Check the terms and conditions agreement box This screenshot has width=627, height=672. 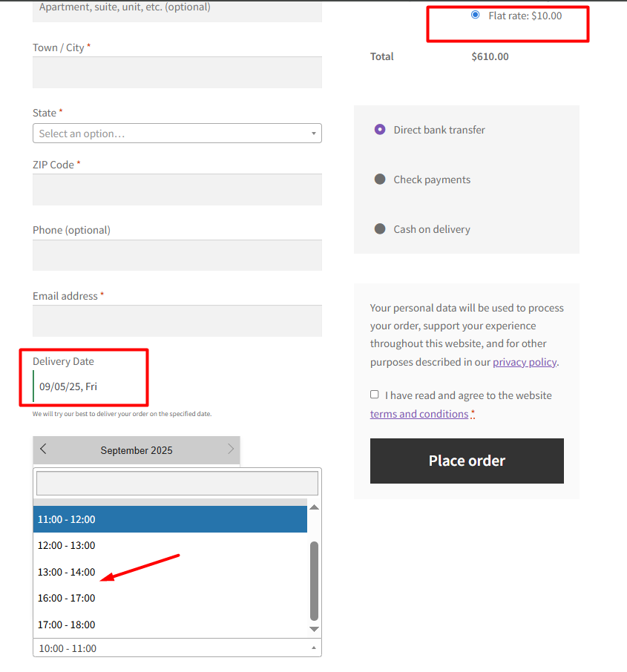(375, 395)
